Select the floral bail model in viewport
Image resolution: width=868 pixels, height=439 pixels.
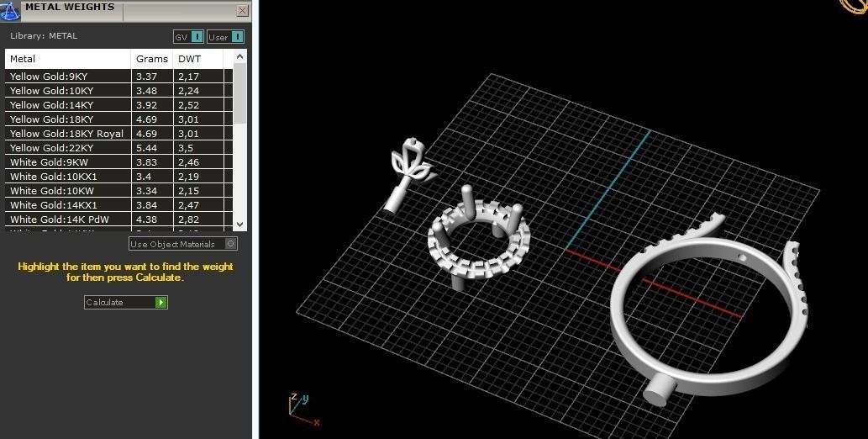pyautogui.click(x=409, y=174)
